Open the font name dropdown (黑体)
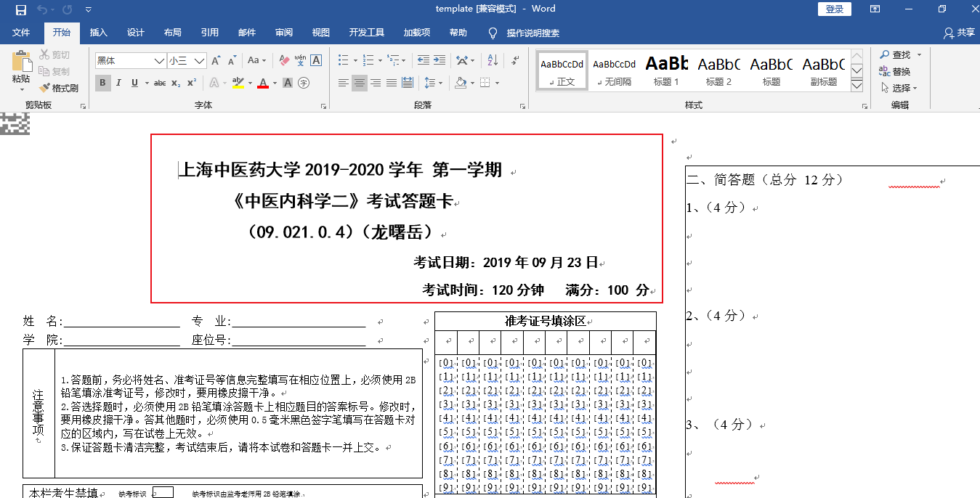Screen dimensions: 980x498 pos(159,61)
